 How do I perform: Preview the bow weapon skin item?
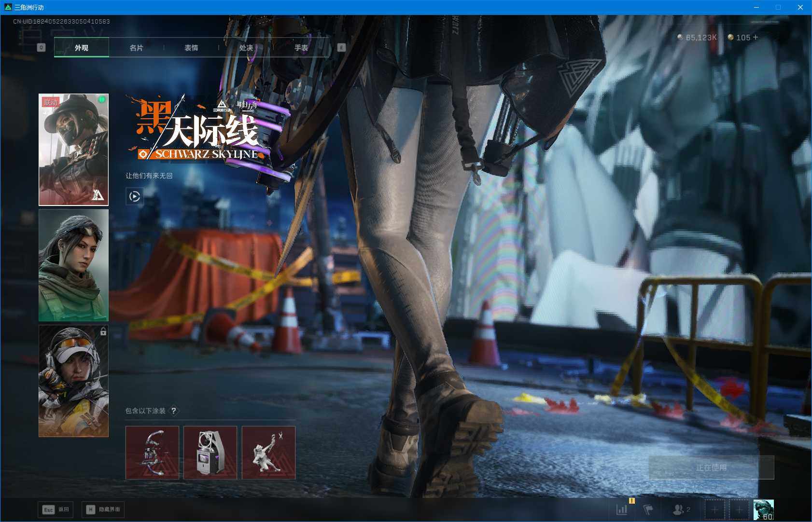[152, 453]
